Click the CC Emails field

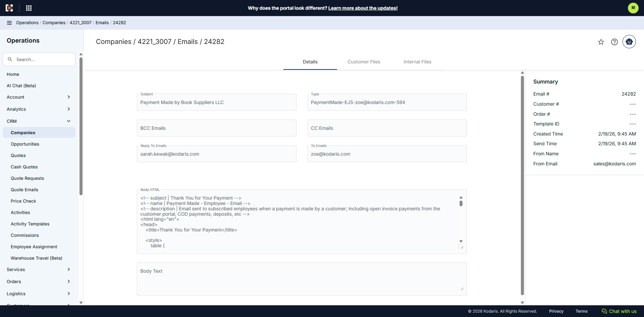point(387,128)
